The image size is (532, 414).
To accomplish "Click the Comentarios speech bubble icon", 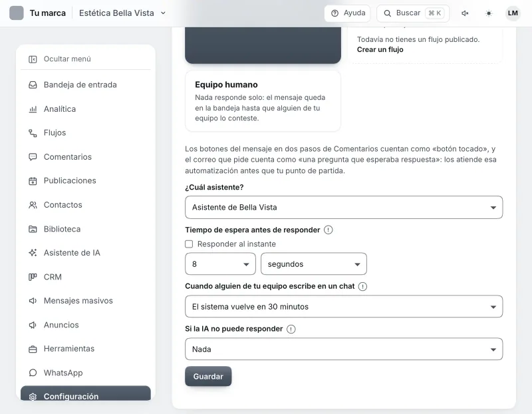I will (33, 157).
